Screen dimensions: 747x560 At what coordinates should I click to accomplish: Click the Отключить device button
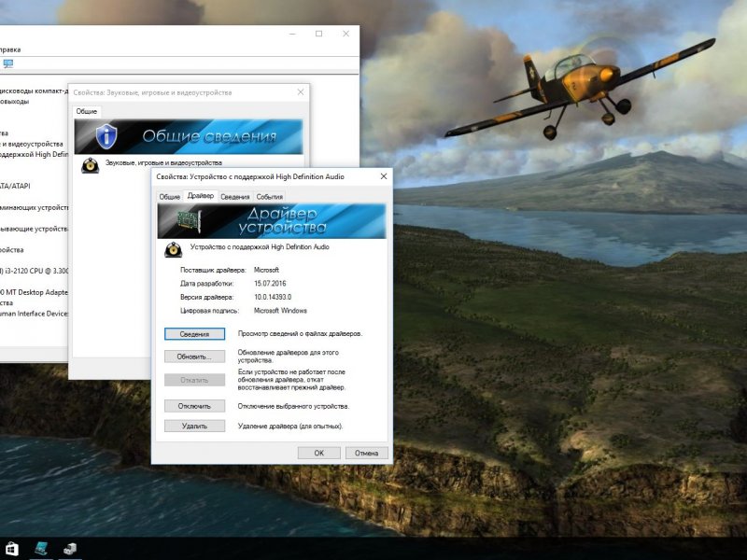click(194, 406)
